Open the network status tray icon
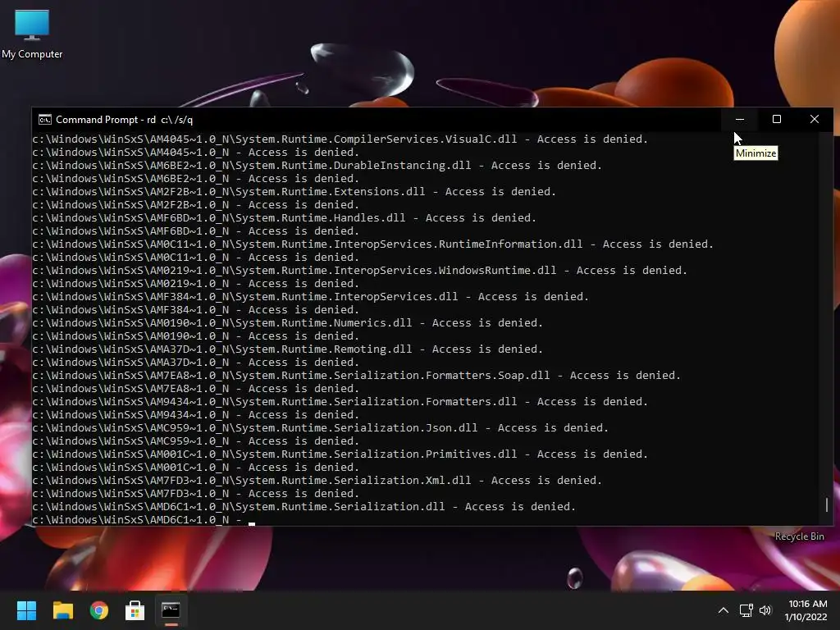Image resolution: width=840 pixels, height=630 pixels. (746, 610)
